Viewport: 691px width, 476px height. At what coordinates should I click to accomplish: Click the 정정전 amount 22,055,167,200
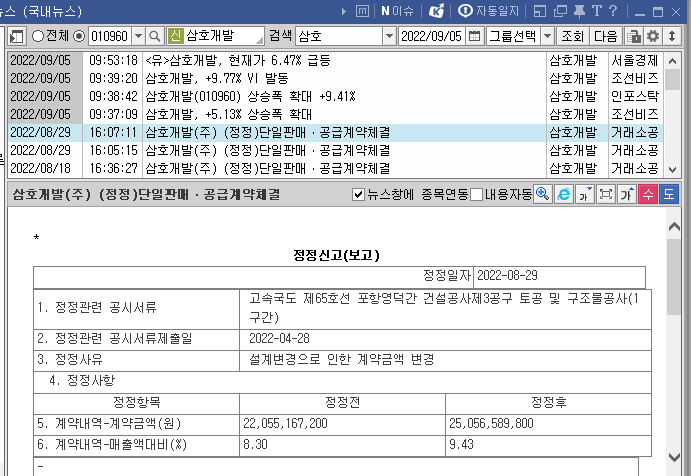(285, 424)
